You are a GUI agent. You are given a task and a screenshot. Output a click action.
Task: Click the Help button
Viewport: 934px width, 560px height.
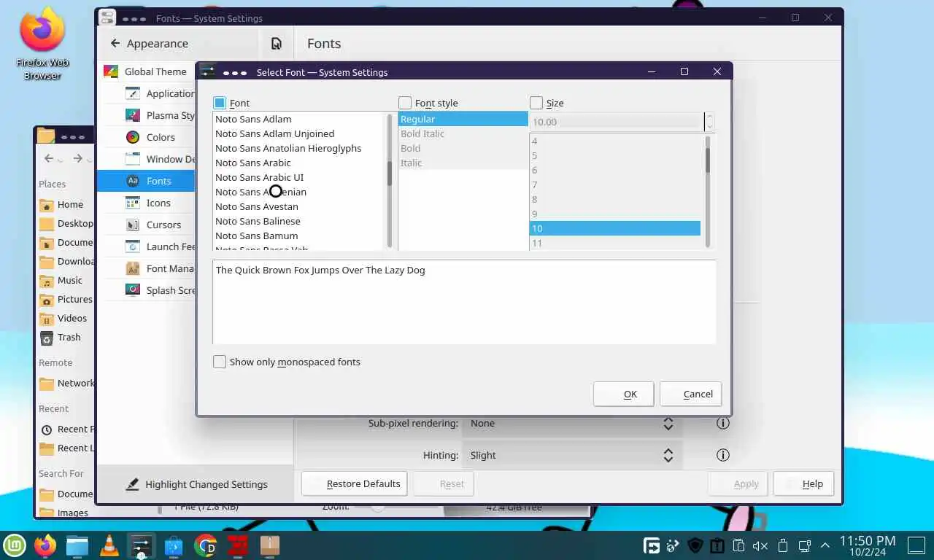coord(803,483)
